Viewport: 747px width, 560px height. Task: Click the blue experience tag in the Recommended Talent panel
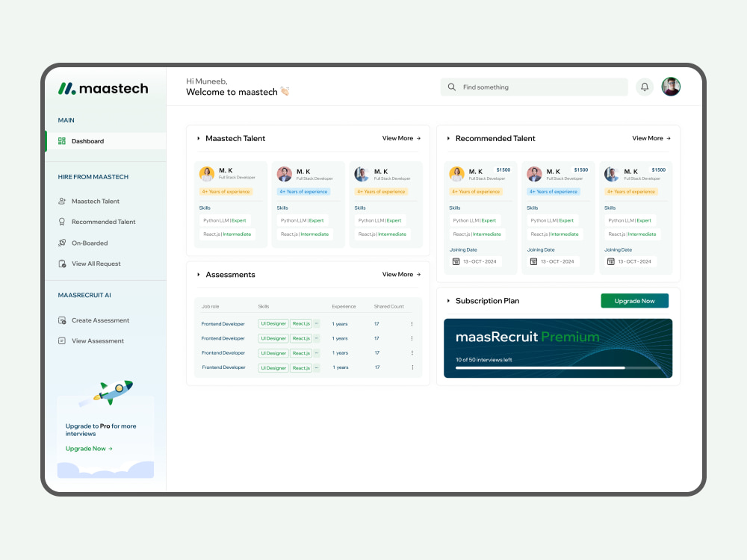tap(554, 191)
